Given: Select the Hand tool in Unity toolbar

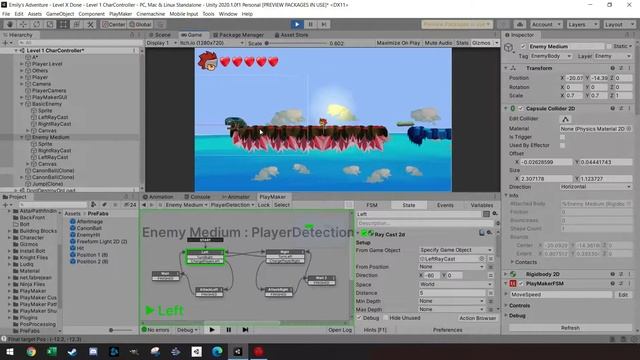Looking at the screenshot, I should pos(9,24).
